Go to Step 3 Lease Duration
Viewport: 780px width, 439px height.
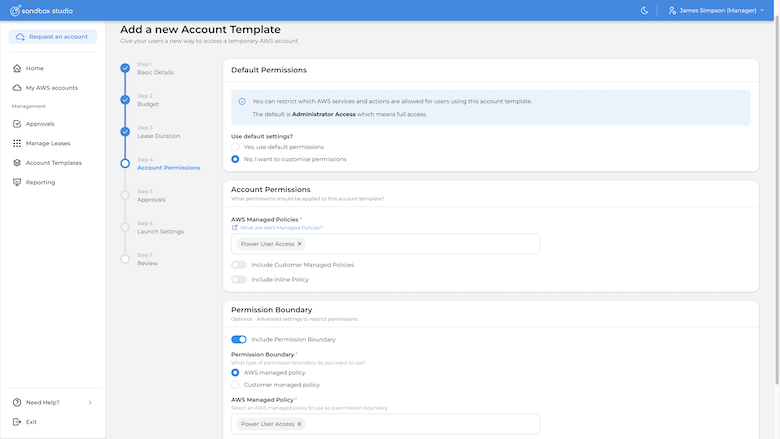159,132
